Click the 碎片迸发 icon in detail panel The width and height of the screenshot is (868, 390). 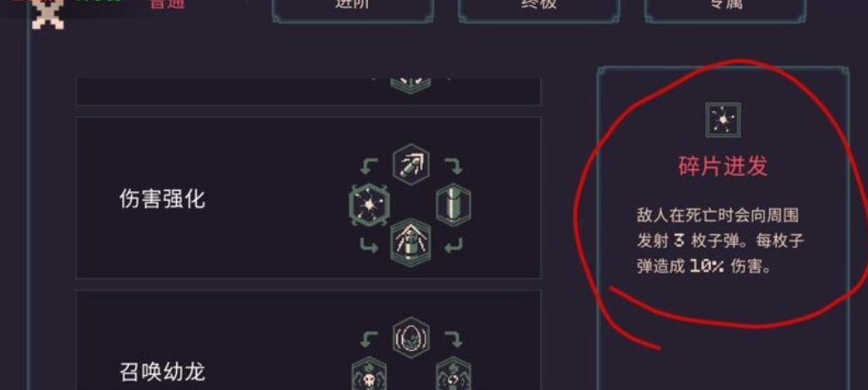pyautogui.click(x=723, y=120)
